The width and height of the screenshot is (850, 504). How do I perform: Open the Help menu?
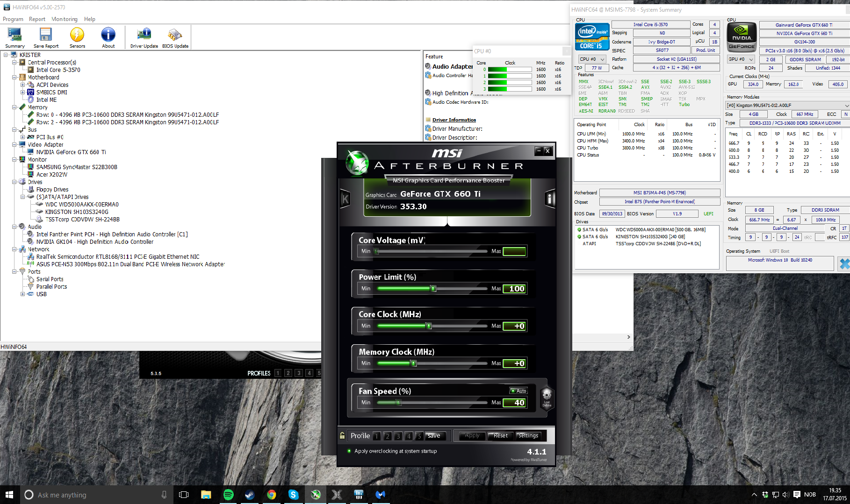click(x=90, y=19)
